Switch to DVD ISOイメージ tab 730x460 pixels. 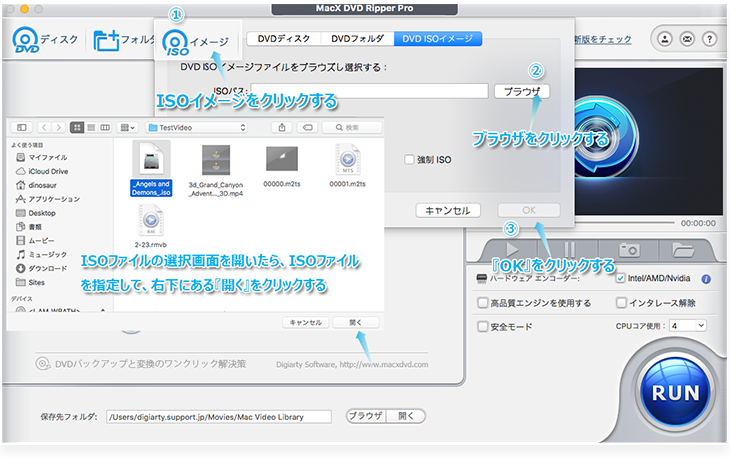pos(438,39)
